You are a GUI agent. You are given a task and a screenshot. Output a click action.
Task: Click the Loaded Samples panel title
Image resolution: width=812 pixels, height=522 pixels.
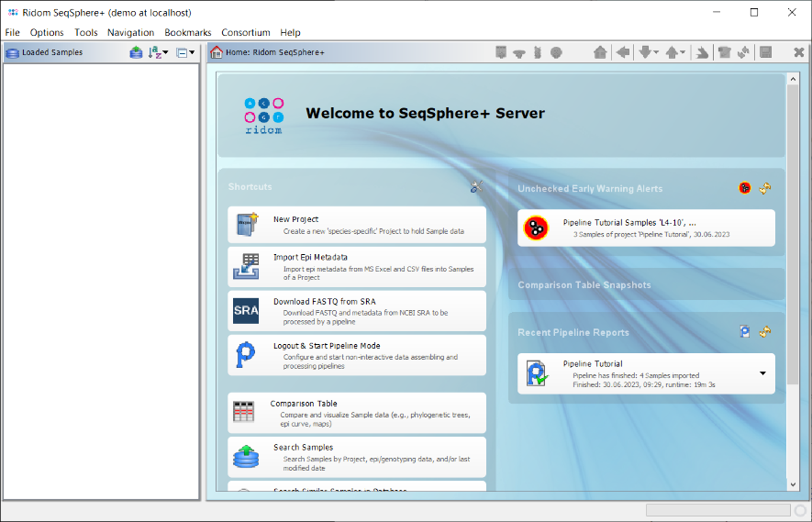point(52,52)
